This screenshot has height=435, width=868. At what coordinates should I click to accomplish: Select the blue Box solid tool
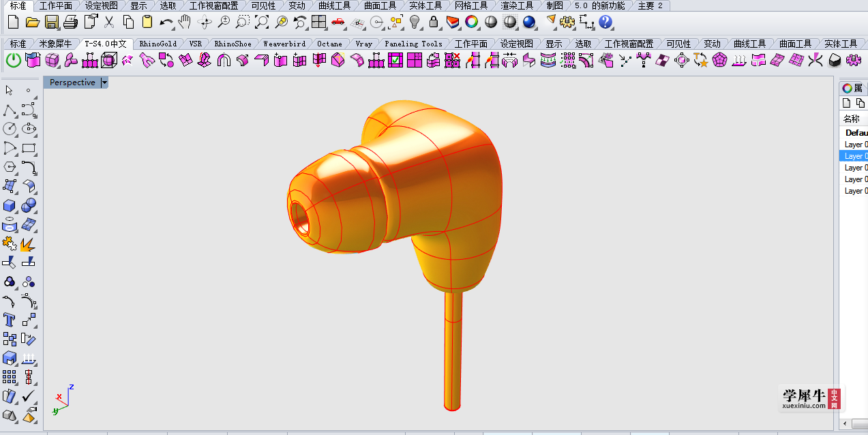pyautogui.click(x=10, y=205)
